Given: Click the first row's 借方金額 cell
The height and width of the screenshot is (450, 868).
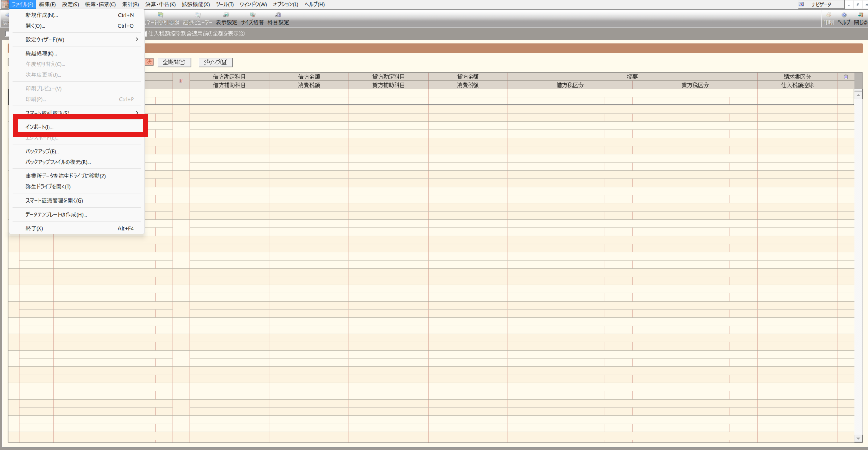Looking at the screenshot, I should (309, 94).
